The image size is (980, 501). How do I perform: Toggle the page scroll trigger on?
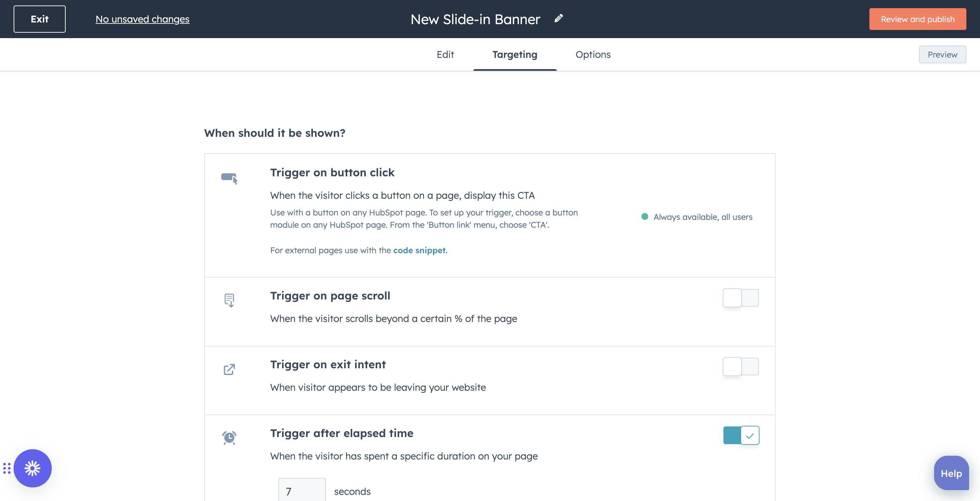[x=740, y=298]
